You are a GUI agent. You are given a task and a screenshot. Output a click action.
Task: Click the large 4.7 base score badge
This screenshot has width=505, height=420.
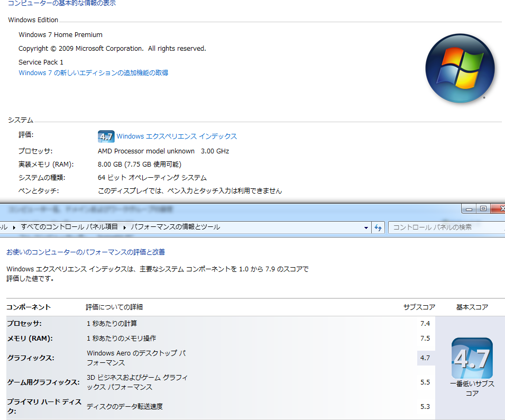472,358
